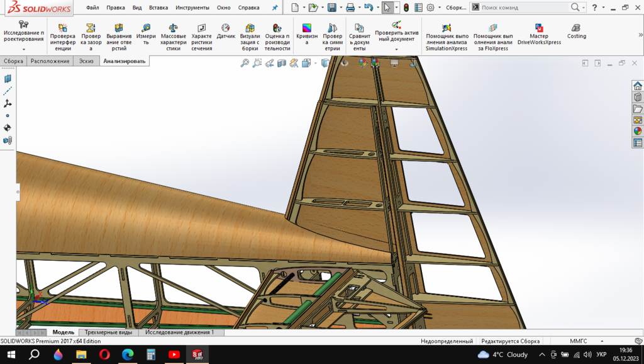The height and width of the screenshot is (364, 644).
Task: Open the Appearances tab in the right task pane
Action: pos(638,131)
